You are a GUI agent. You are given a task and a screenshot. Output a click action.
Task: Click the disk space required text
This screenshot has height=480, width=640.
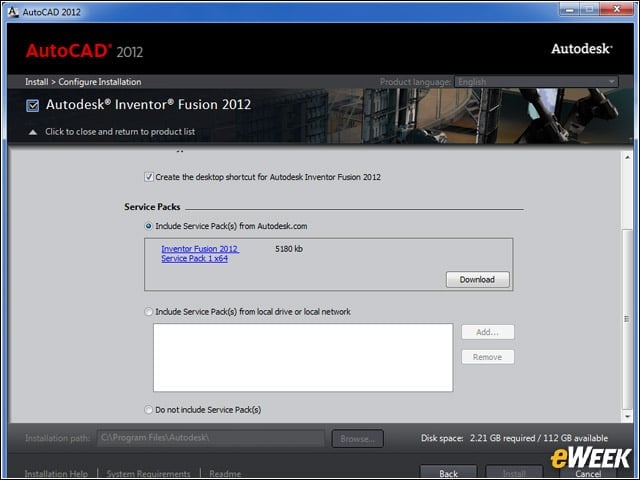[x=514, y=438]
